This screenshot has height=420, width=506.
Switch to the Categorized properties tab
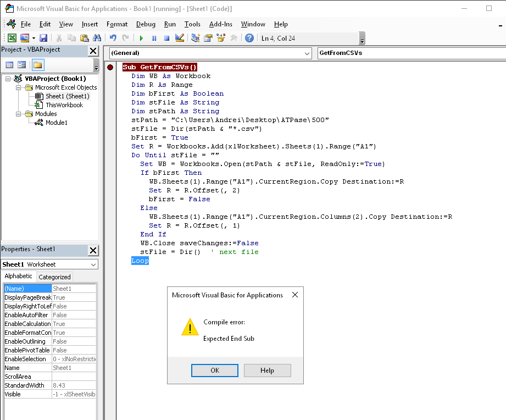pos(54,277)
